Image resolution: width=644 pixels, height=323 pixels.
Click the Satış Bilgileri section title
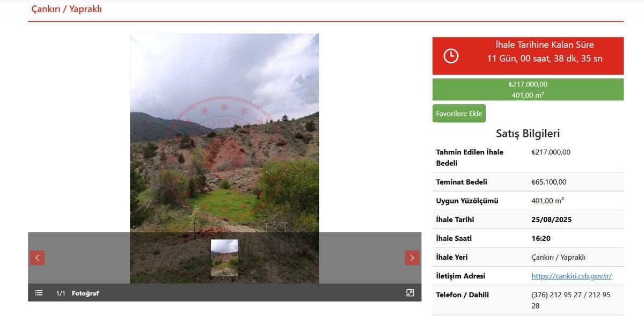[528, 134]
